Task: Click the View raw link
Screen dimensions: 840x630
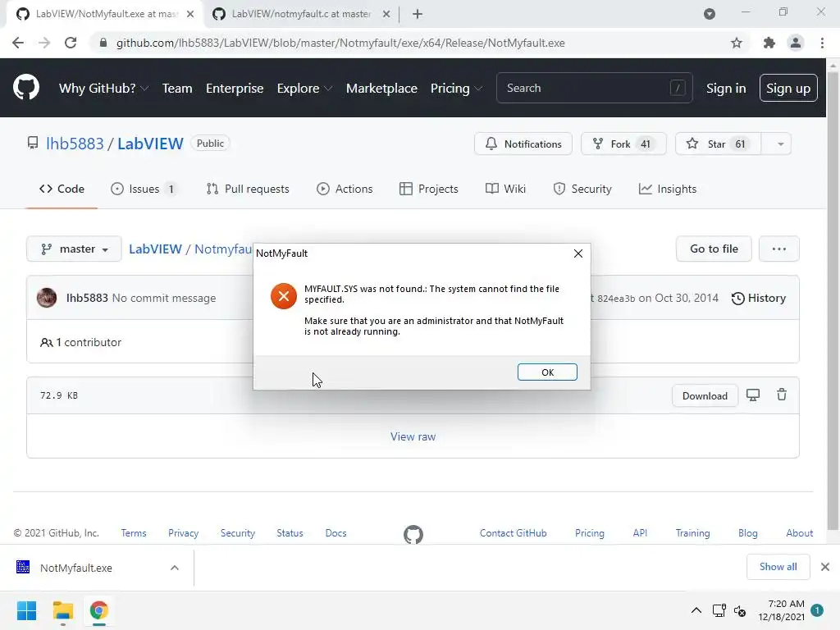Action: click(413, 436)
